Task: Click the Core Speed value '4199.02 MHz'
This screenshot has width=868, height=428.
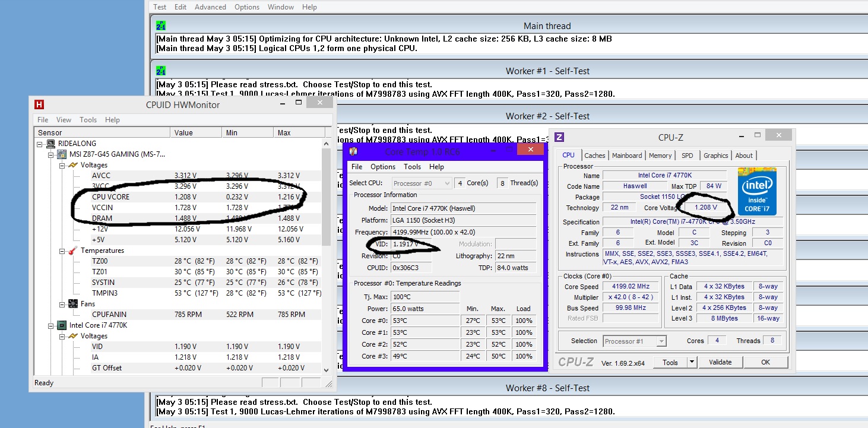Action: point(630,287)
